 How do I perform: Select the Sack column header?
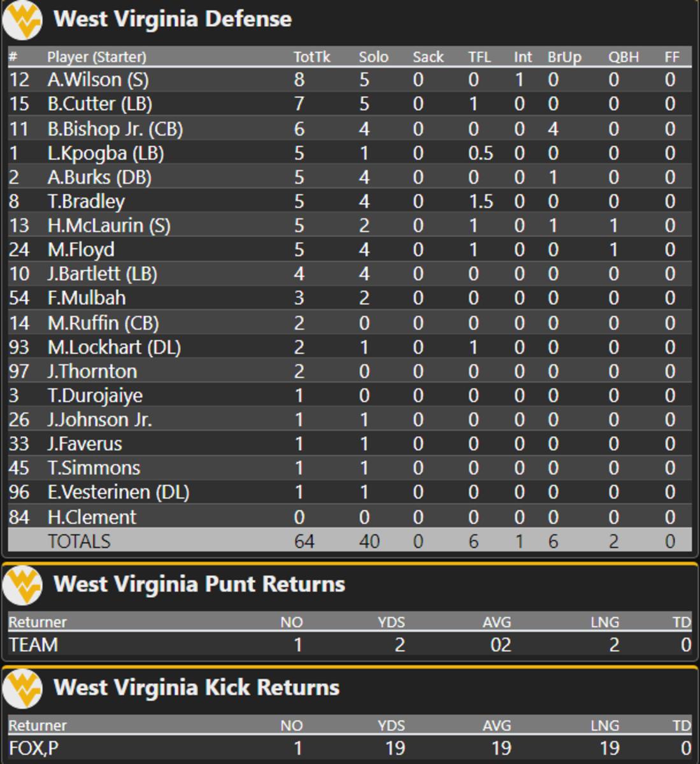[427, 57]
